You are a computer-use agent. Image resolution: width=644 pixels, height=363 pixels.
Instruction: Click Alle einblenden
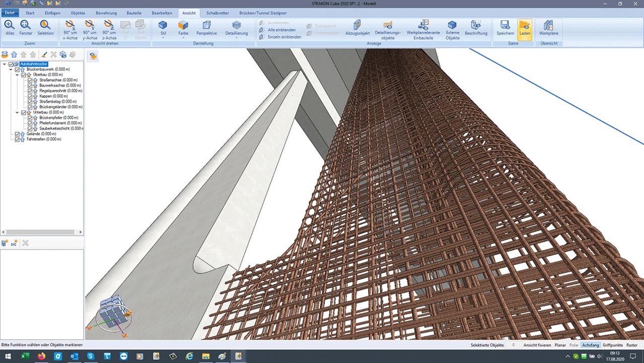281,30
